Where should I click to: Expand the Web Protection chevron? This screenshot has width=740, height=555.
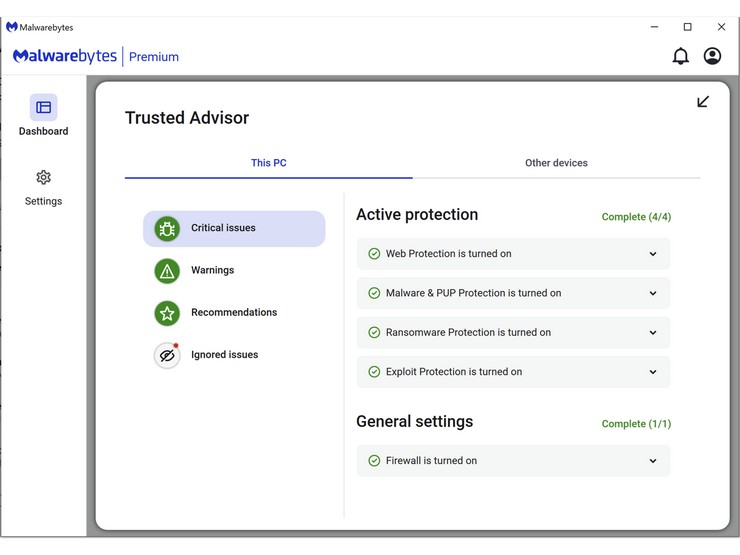(x=653, y=254)
